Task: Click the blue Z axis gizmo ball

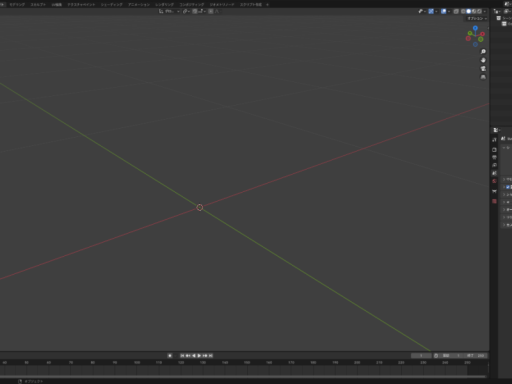Action: [x=475, y=28]
